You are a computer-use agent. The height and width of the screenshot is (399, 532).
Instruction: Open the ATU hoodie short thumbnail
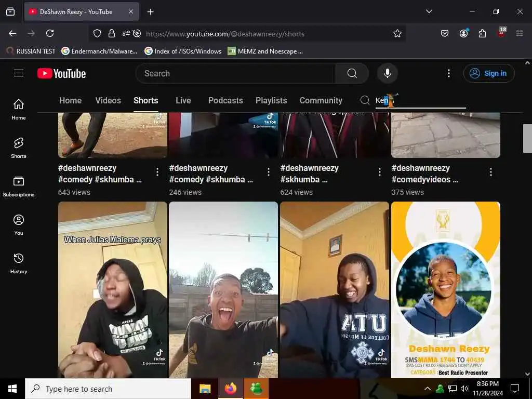pos(335,290)
